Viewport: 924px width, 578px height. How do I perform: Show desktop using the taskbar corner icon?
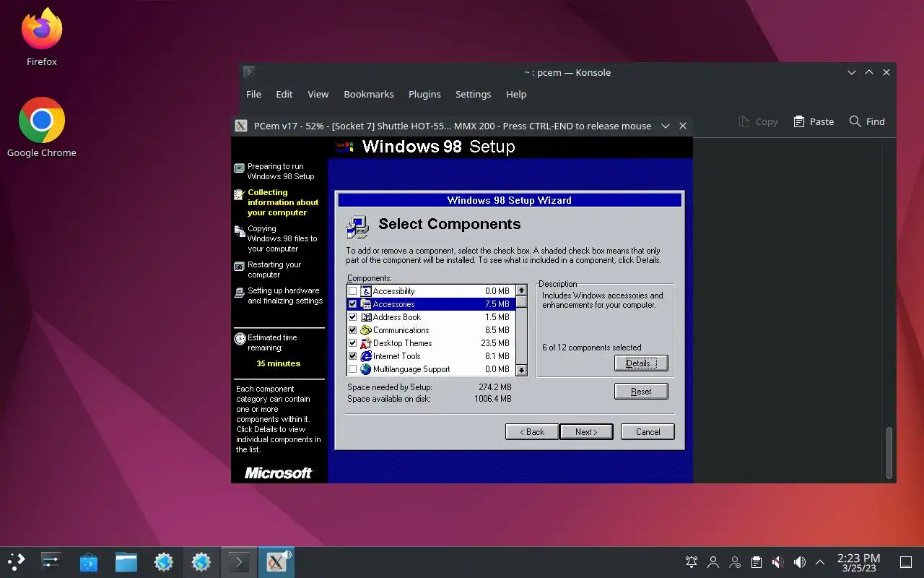905,562
